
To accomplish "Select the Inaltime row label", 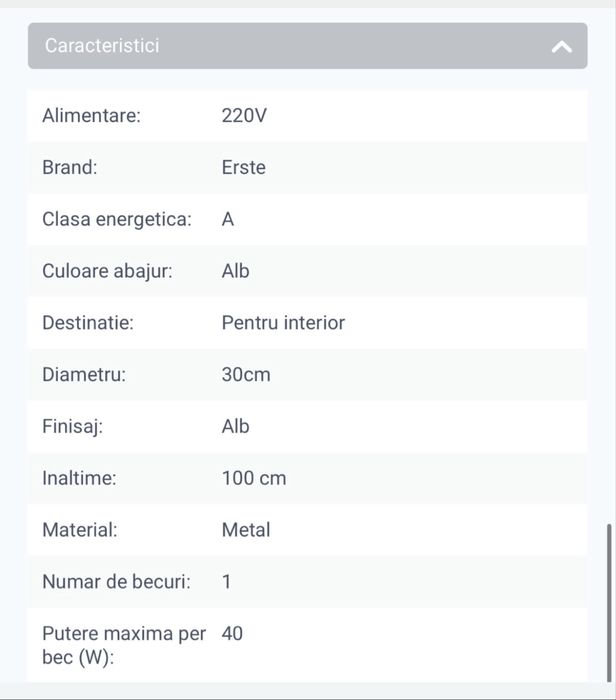I will [79, 479].
